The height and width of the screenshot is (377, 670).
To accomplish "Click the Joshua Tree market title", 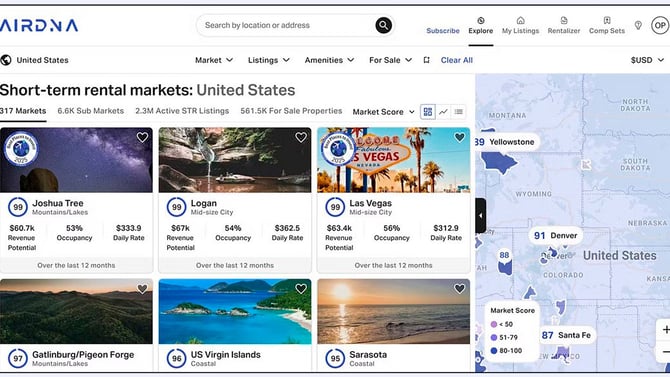I will [58, 203].
